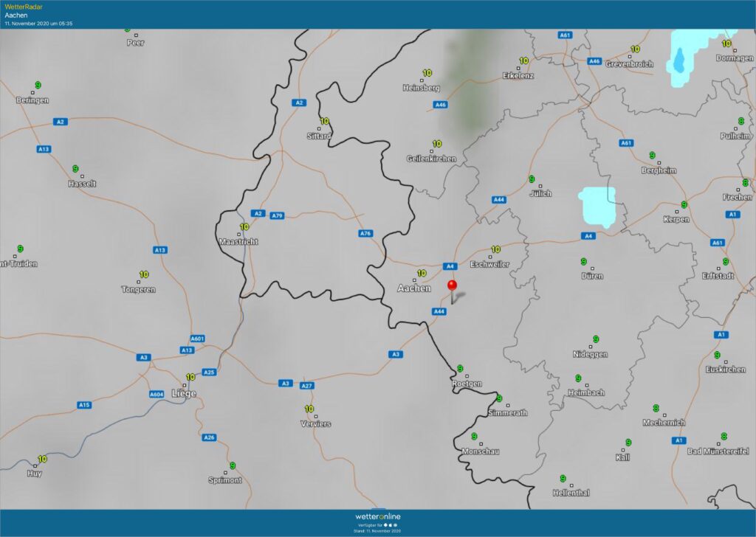
Task: Click the A4 badge left of Eschweiler
Action: coord(450,266)
